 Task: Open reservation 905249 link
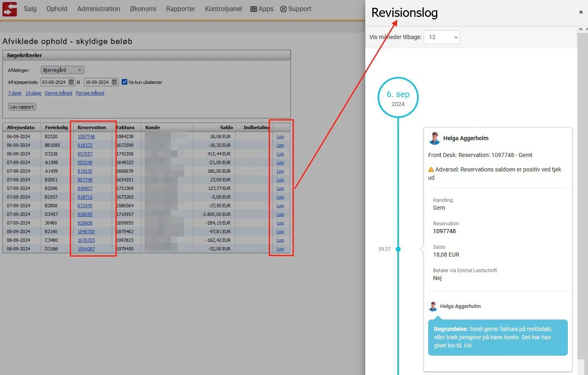[x=85, y=163]
